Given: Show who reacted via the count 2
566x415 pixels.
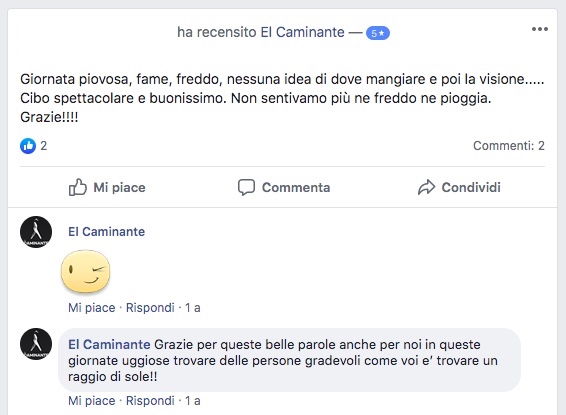Looking at the screenshot, I should pyautogui.click(x=44, y=146).
